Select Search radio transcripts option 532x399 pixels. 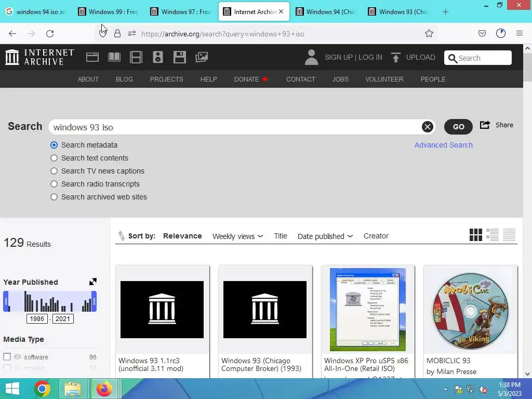point(54,184)
